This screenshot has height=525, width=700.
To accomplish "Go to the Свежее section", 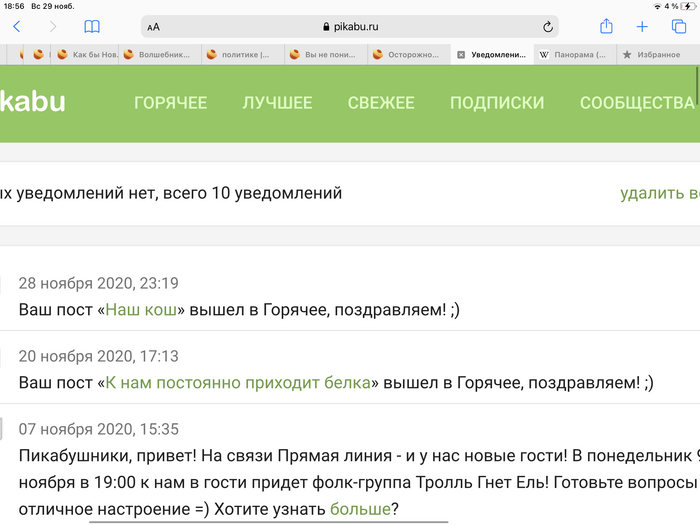I will (x=381, y=103).
